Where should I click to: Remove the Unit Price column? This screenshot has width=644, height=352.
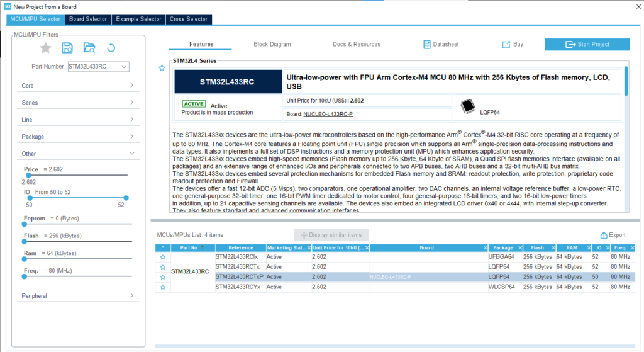pos(367,248)
